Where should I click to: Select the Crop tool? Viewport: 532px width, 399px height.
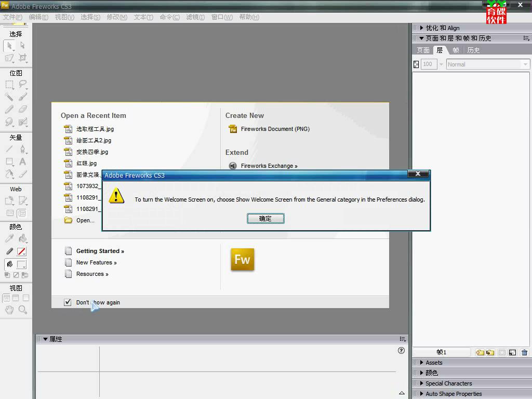click(x=22, y=58)
